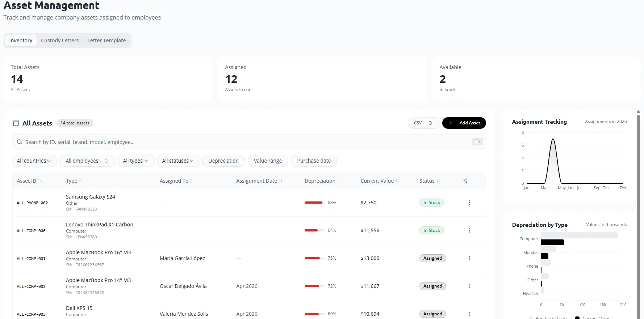Click asset ID ALL-COMP-003

pos(31,314)
